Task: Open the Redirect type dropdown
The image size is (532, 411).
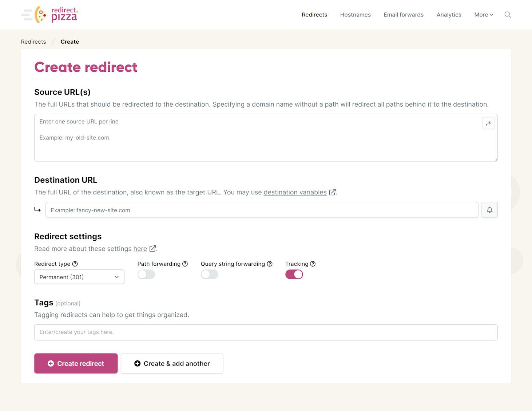Action: click(79, 277)
